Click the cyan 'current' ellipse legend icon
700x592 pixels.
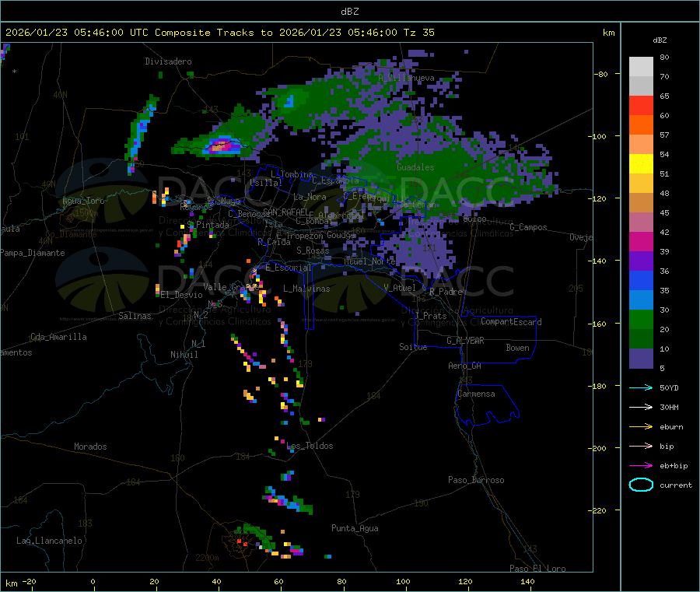(641, 485)
